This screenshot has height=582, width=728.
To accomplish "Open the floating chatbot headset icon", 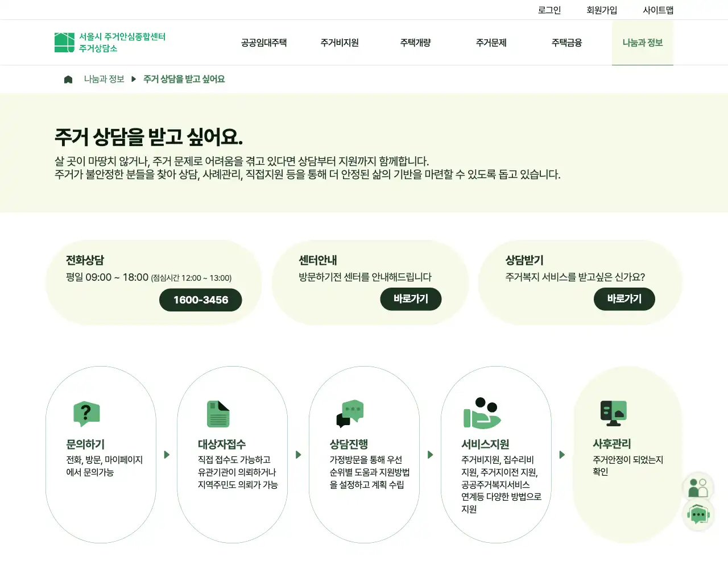I will (698, 514).
